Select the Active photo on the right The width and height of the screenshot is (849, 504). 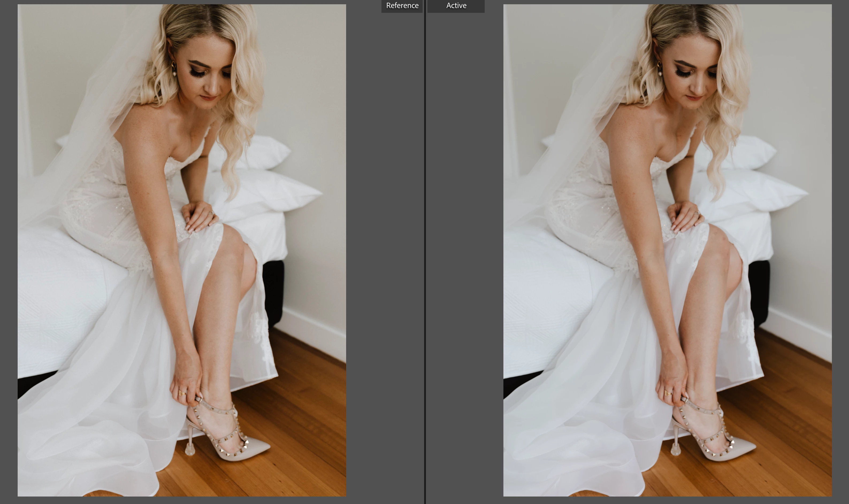click(667, 250)
